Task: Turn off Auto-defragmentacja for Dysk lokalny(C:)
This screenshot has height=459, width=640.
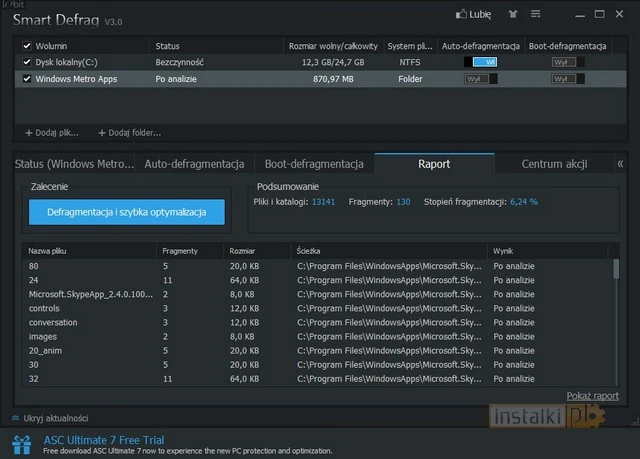Action: (x=481, y=62)
